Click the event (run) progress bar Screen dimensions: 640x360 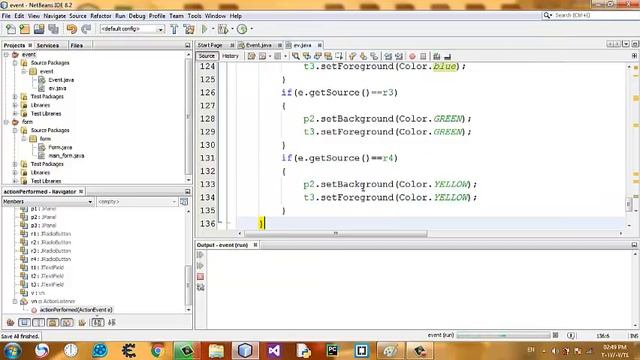pos(503,336)
